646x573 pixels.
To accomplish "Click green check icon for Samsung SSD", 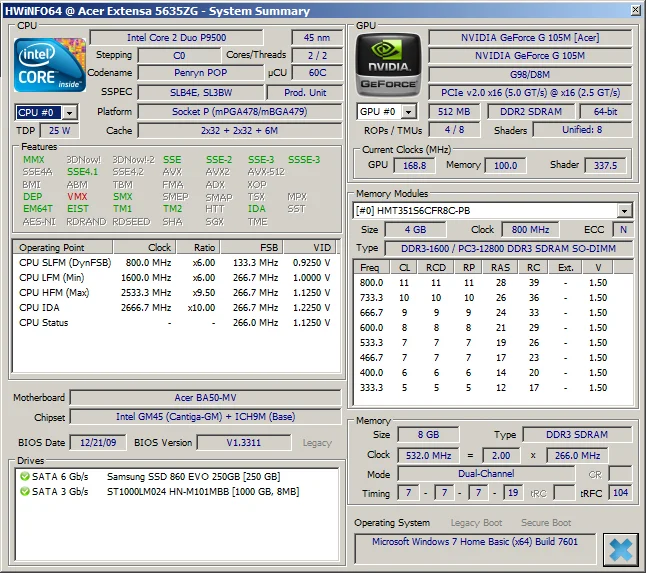I will tap(25, 477).
